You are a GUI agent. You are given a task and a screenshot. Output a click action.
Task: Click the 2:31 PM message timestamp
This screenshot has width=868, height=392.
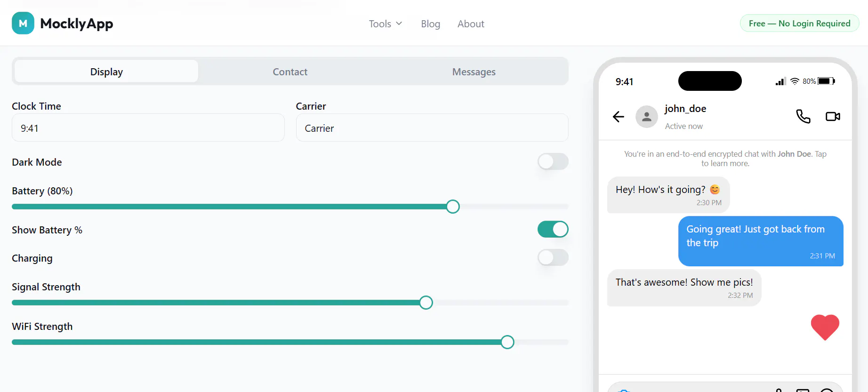[822, 256]
